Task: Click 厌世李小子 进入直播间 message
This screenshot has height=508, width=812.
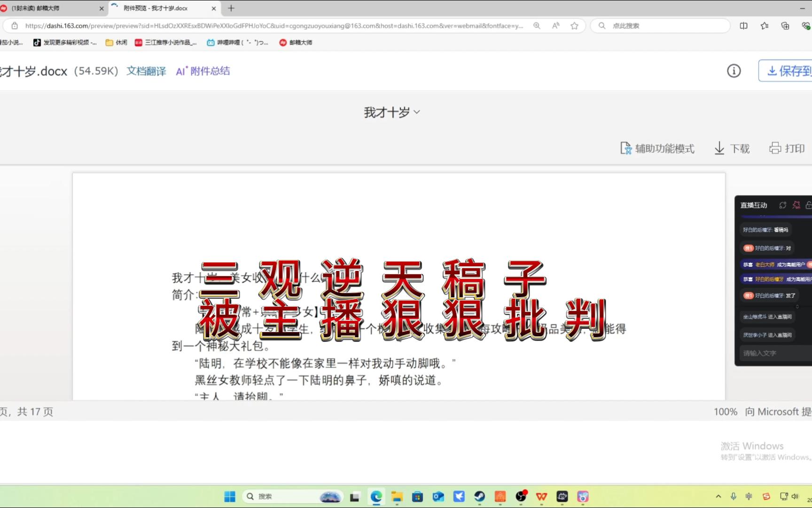Action: 767,335
